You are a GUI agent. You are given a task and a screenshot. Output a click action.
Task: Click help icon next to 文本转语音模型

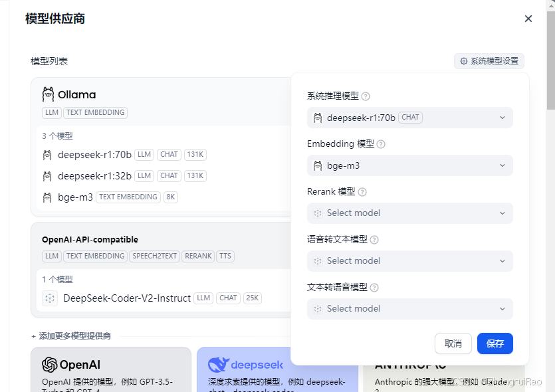pos(374,288)
